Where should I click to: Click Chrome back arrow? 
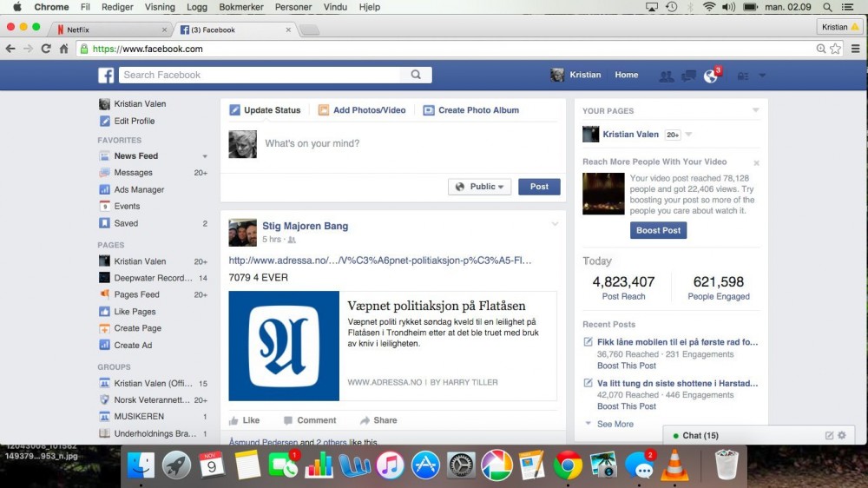(x=10, y=49)
